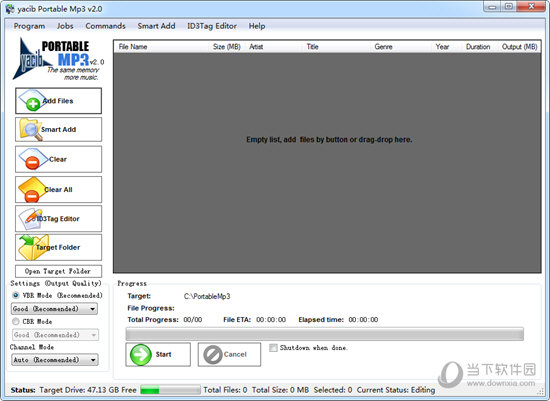Viewport: 550px width, 401px height.
Task: Click the total progress bar
Action: coord(324,334)
